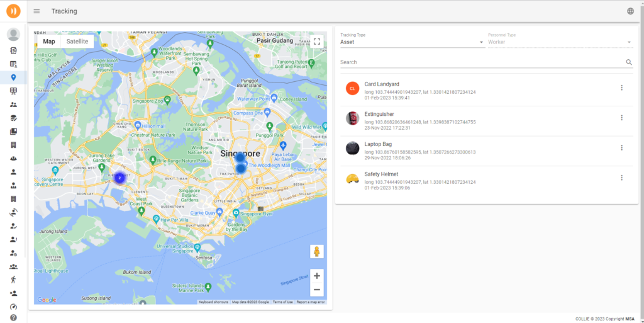Click the Extinguisher thumbnail image
Image resolution: width=644 pixels, height=323 pixels.
[352, 118]
